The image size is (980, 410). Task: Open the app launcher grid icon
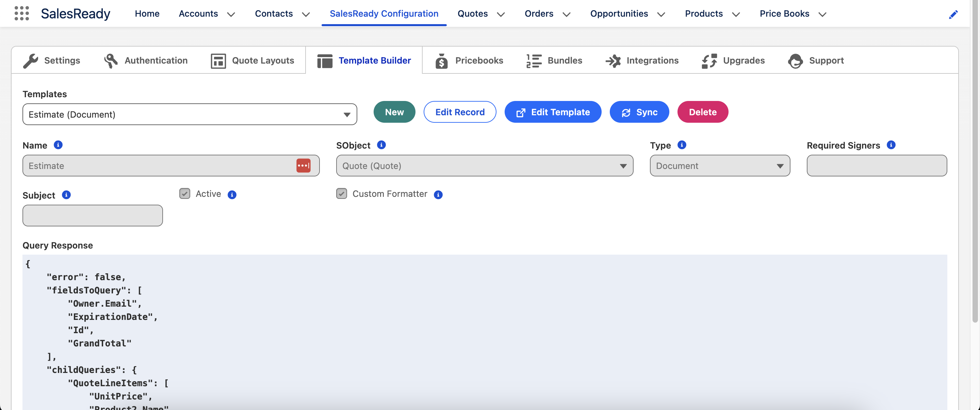tap(22, 13)
